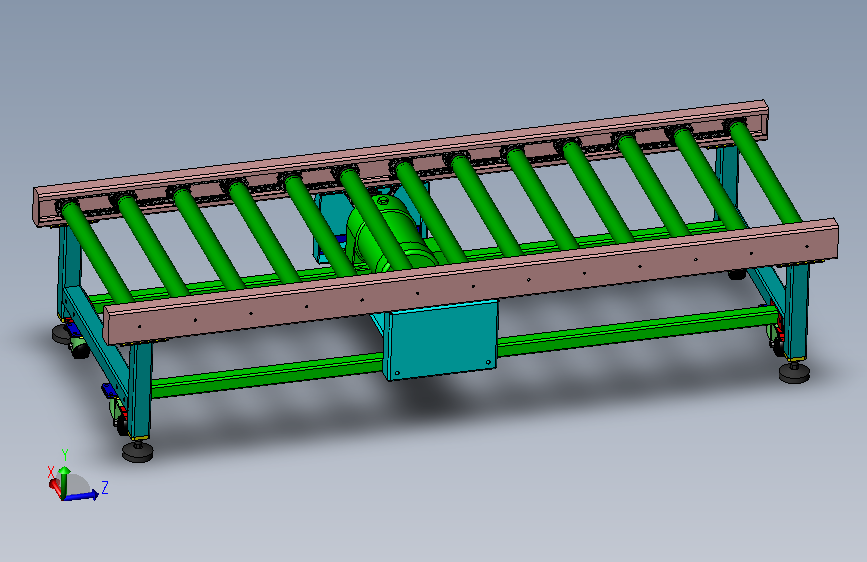The width and height of the screenshot is (867, 562).
Task: Select the front-left teal support leg
Action: pos(140,390)
